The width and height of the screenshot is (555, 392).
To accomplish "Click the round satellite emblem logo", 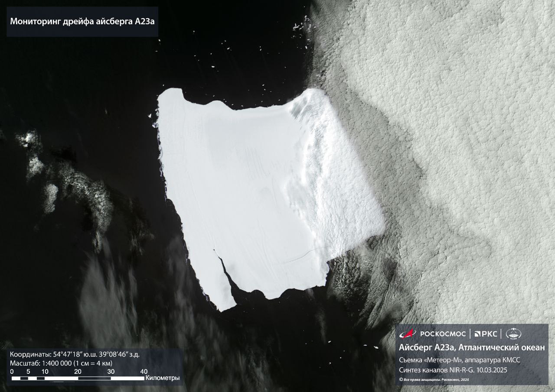I will pyautogui.click(x=513, y=334).
